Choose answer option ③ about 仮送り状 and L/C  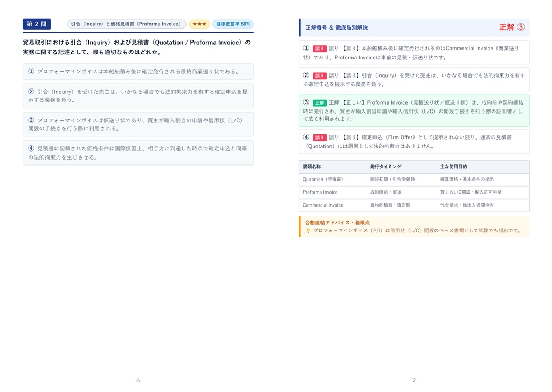point(138,125)
